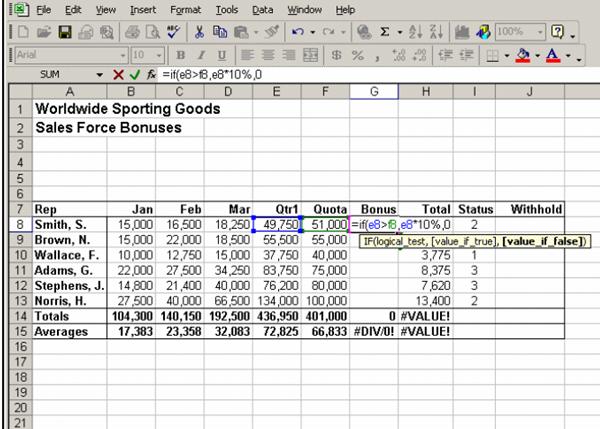The height and width of the screenshot is (429, 600).
Task: Toggle Underline formatting
Action: (222, 55)
